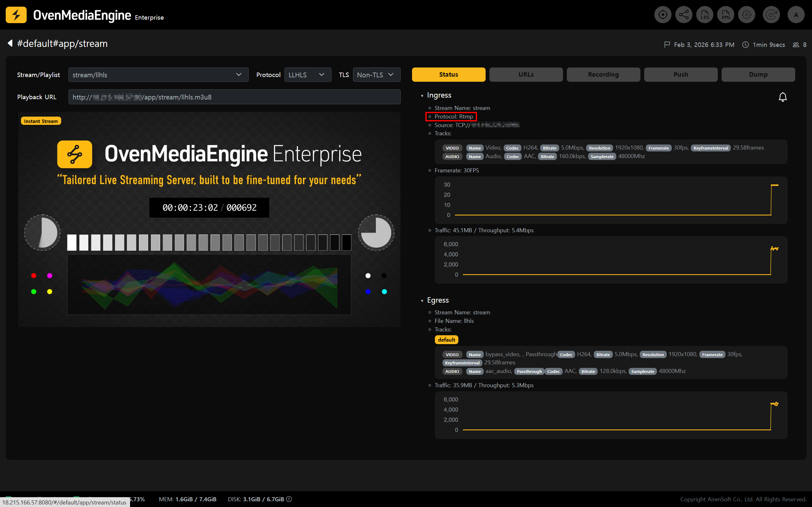
Task: Open the settings gear icon
Action: (x=747, y=15)
